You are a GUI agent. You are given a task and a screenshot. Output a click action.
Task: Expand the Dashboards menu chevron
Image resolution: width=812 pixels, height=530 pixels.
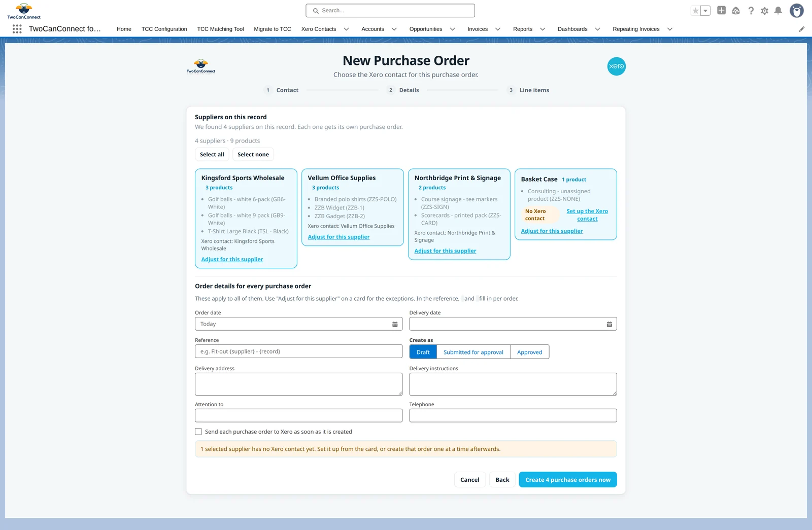point(598,29)
